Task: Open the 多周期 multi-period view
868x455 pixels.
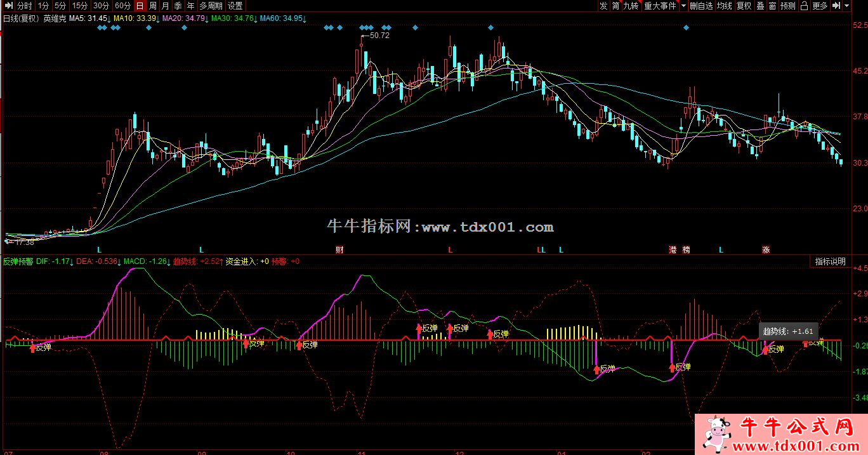Action: point(211,6)
